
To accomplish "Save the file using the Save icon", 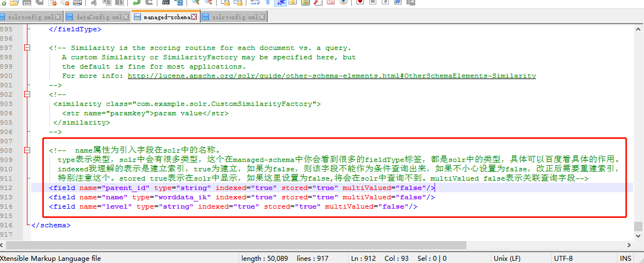I will [27, 2].
